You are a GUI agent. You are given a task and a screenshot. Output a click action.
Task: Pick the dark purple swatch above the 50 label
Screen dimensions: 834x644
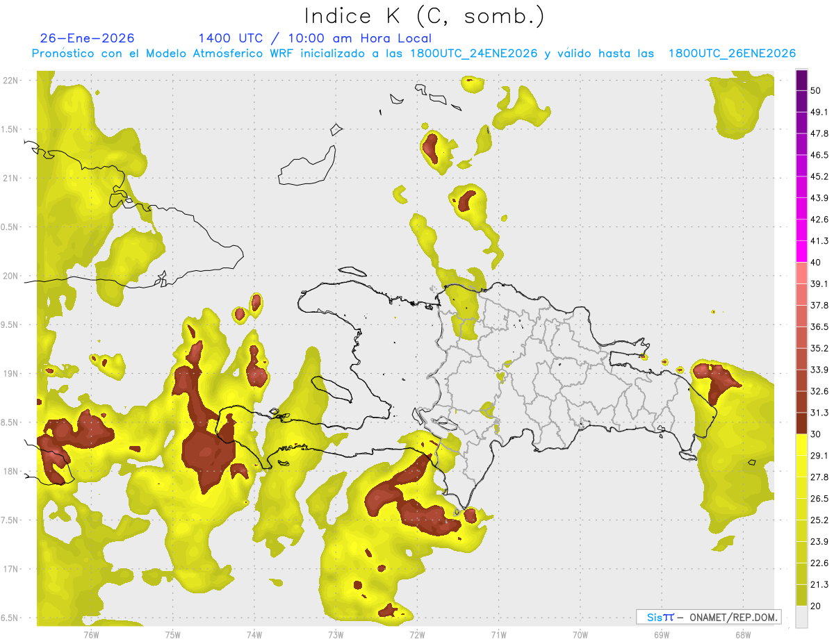pyautogui.click(x=801, y=80)
